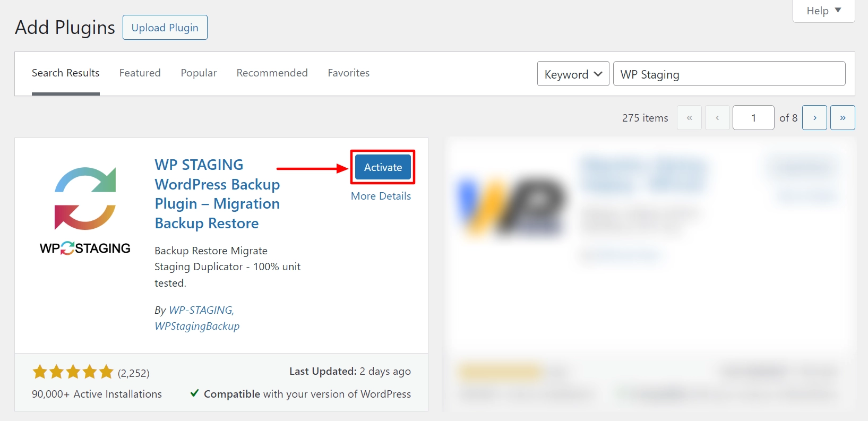
Task: Click the Upload Plugin button
Action: [x=165, y=28]
